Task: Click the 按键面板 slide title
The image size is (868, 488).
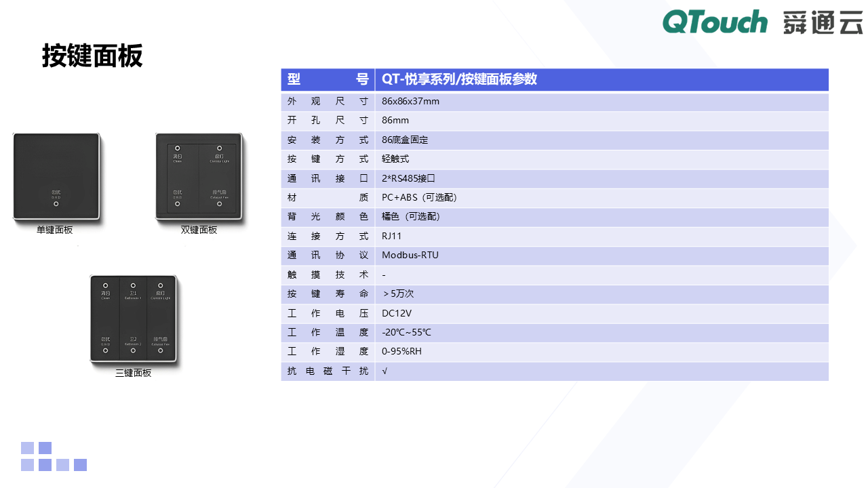Action: tap(94, 58)
